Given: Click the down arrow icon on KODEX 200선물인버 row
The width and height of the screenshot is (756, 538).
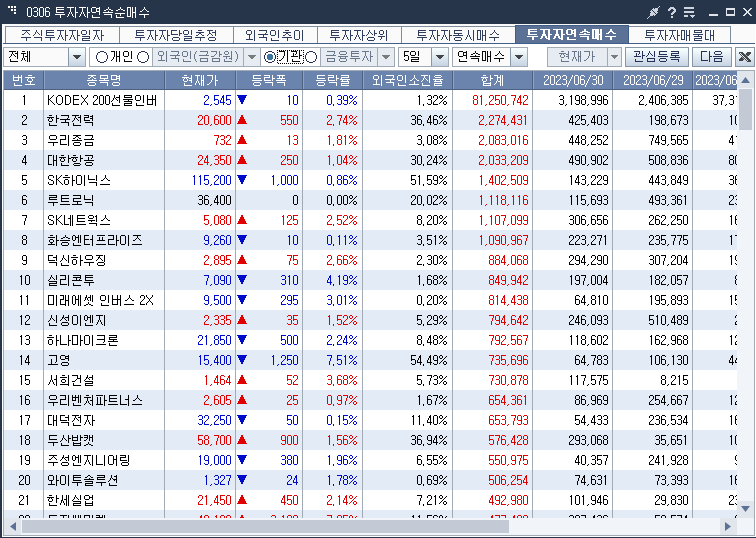Looking at the screenshot, I should click(x=242, y=100).
